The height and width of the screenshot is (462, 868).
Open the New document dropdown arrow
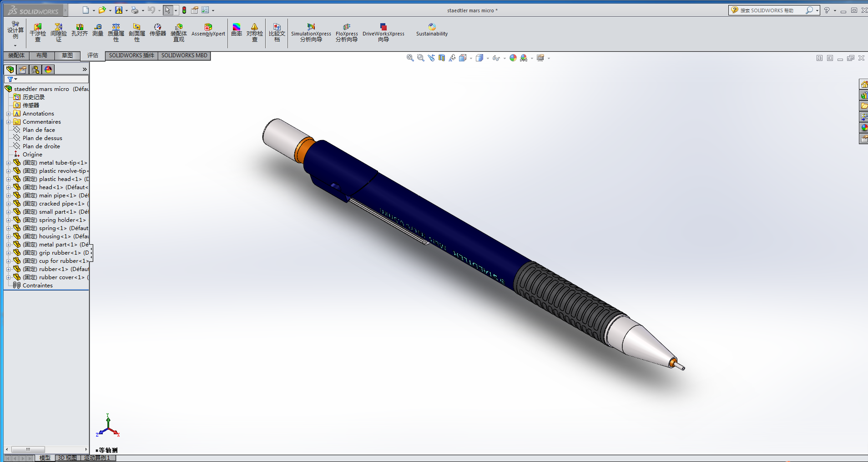click(94, 10)
